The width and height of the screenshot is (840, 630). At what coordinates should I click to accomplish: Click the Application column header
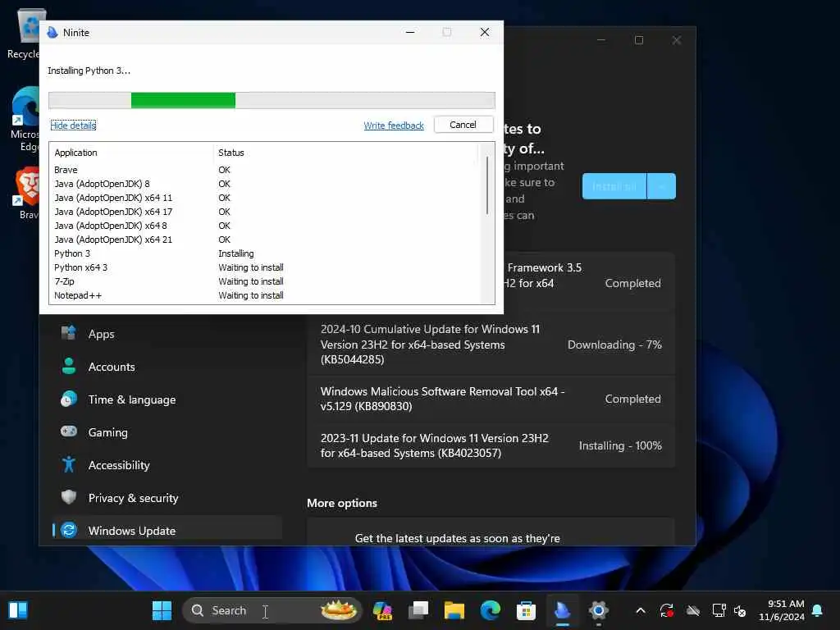pyautogui.click(x=76, y=153)
